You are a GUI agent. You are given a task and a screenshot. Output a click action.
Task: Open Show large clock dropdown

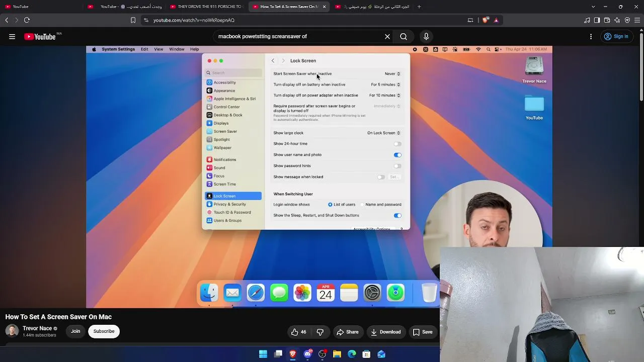point(383,133)
